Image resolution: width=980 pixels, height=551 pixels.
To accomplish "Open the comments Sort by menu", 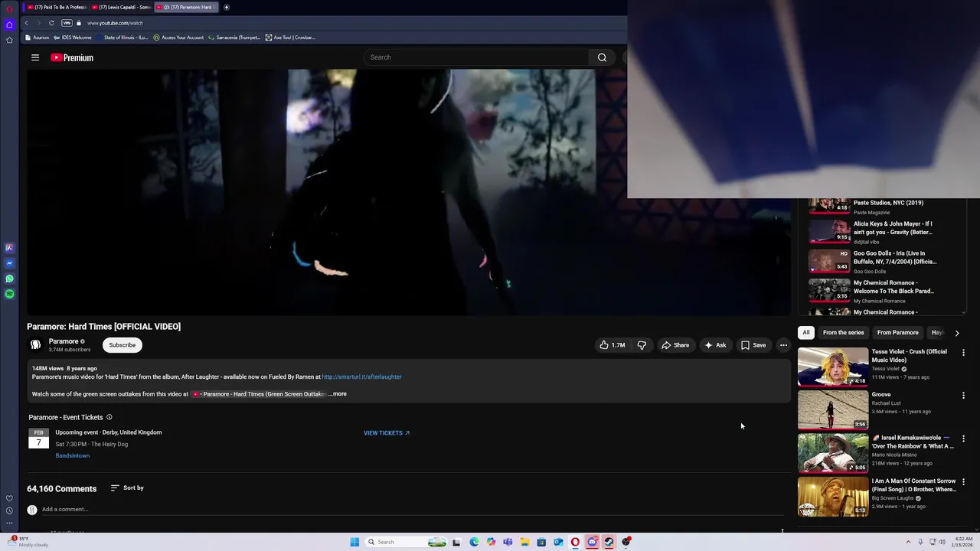I will 127,487.
